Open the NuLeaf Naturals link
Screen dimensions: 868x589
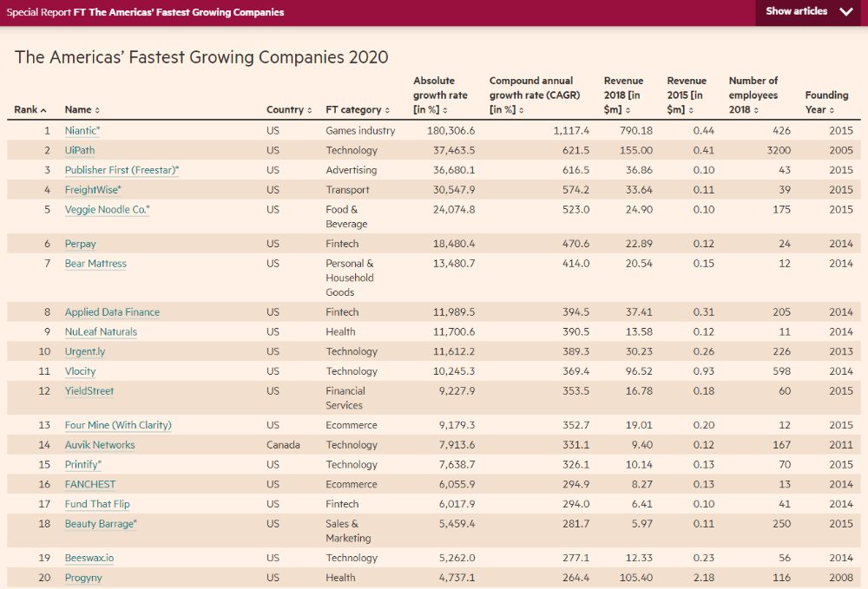point(101,332)
